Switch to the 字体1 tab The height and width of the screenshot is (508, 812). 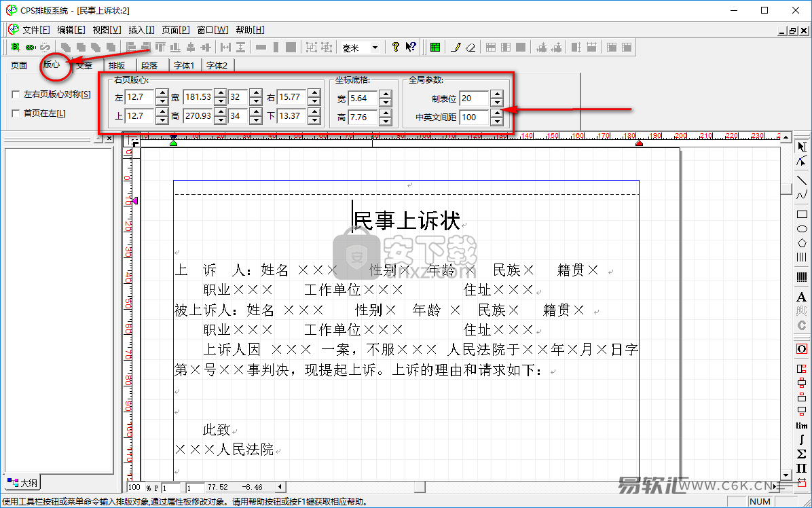[x=184, y=65]
